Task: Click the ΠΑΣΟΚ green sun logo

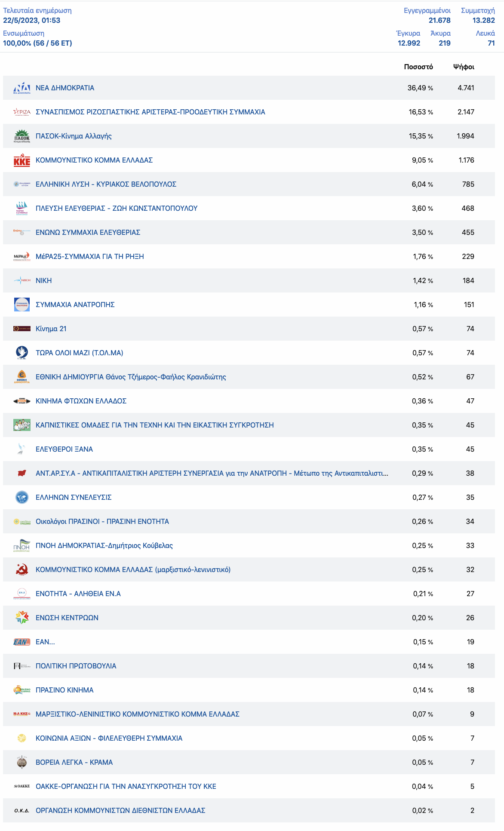Action: tap(22, 136)
